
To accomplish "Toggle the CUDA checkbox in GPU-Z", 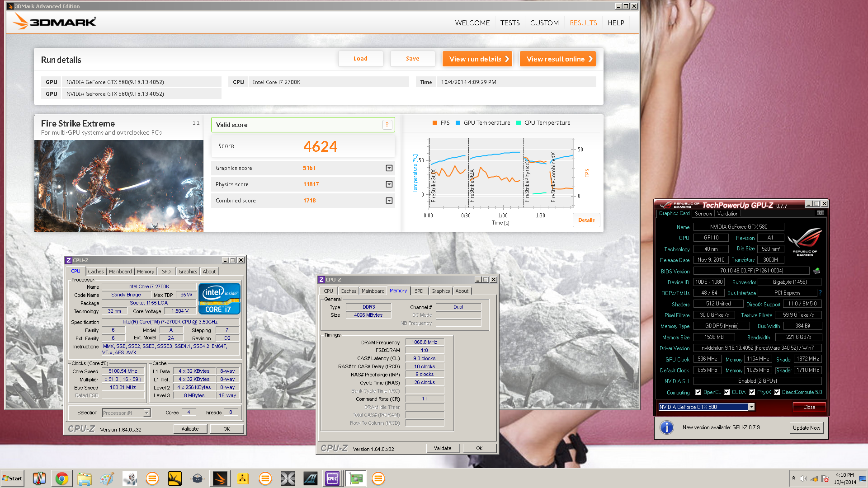I will click(726, 392).
